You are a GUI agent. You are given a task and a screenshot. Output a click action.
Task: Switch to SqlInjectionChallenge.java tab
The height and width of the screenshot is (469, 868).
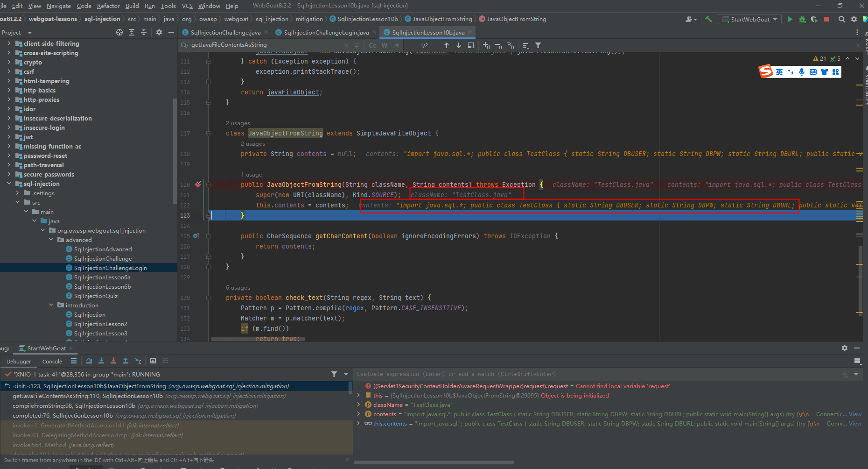coord(225,32)
